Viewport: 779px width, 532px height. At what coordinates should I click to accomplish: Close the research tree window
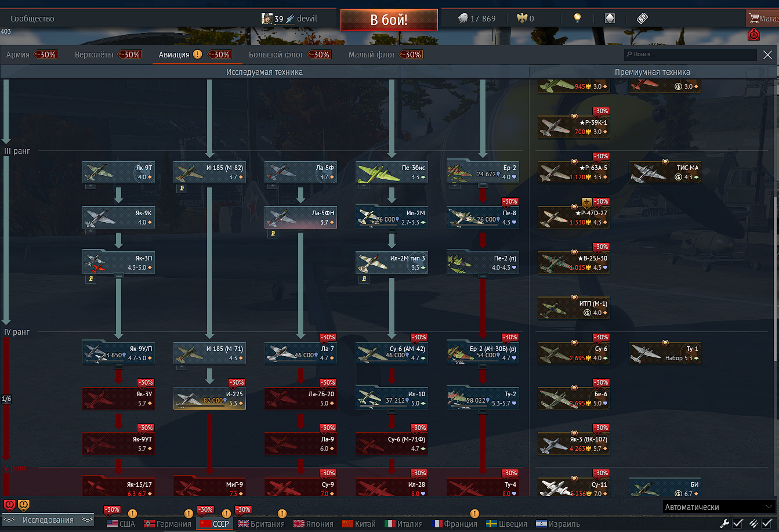coord(767,55)
